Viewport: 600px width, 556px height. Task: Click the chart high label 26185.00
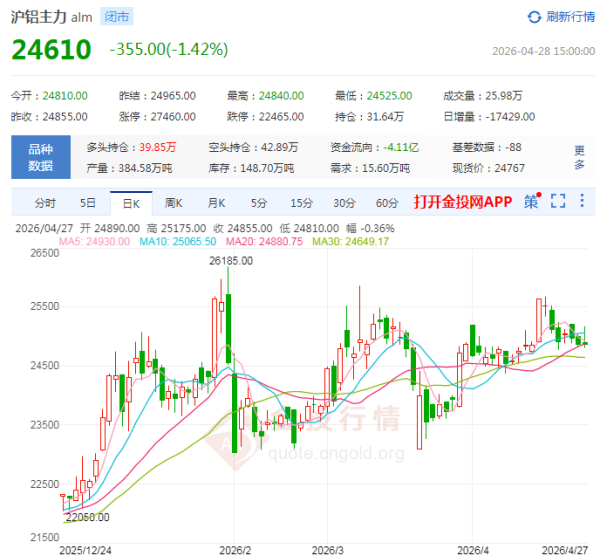(231, 261)
